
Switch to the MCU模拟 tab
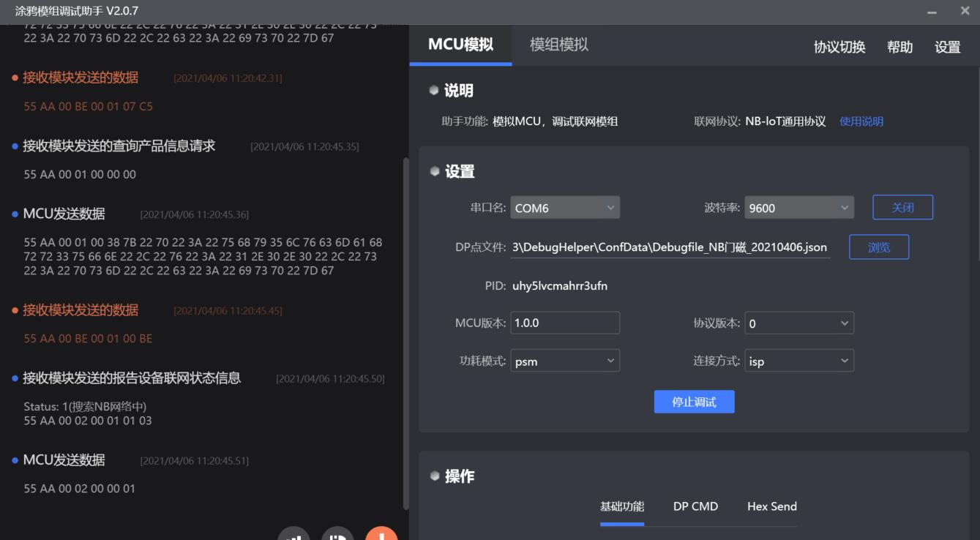(x=460, y=45)
